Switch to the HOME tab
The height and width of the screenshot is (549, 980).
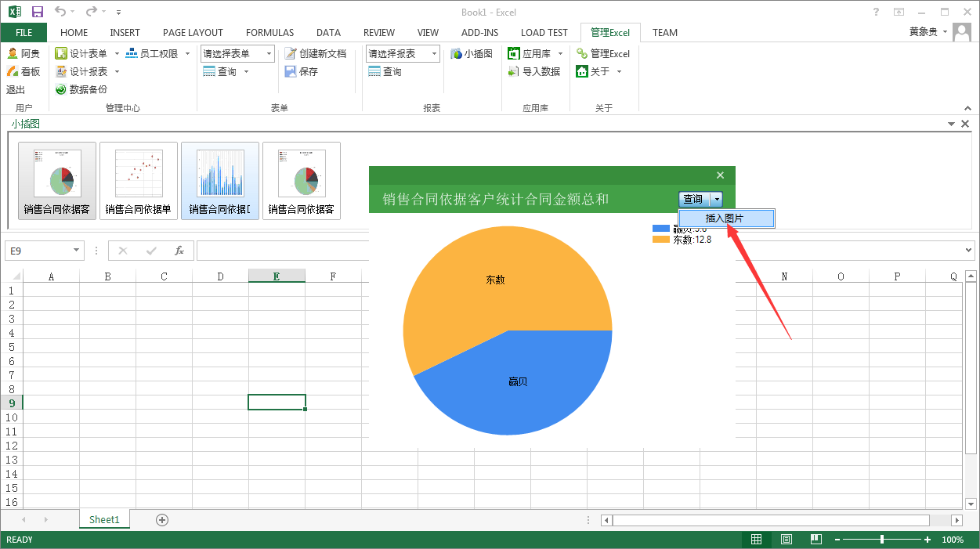[74, 32]
